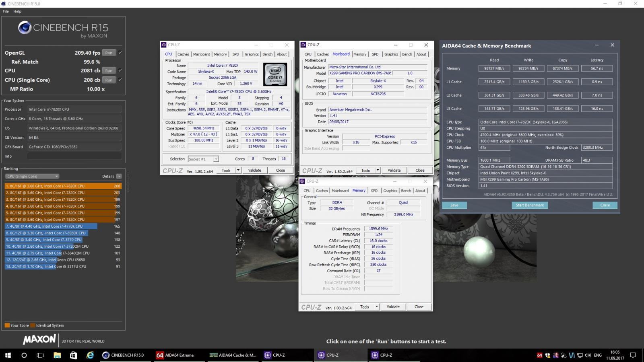The width and height of the screenshot is (644, 362).
Task: Select ranking row 13 i5-3317U CPU
Action: (63, 266)
